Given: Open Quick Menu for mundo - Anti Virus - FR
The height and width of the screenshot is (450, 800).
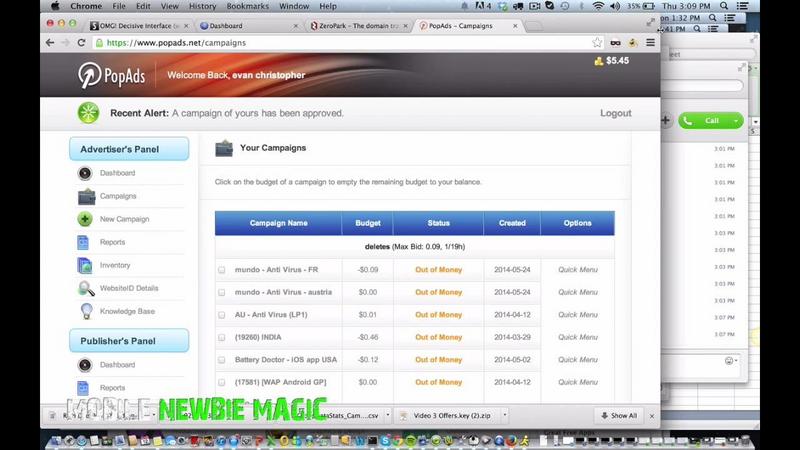Looking at the screenshot, I should click(578, 269).
